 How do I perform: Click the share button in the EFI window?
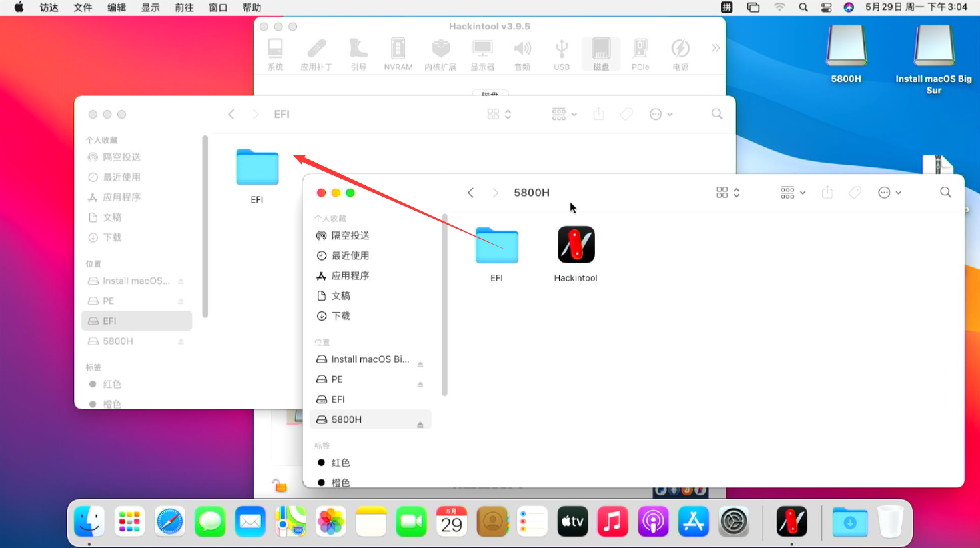(x=599, y=114)
